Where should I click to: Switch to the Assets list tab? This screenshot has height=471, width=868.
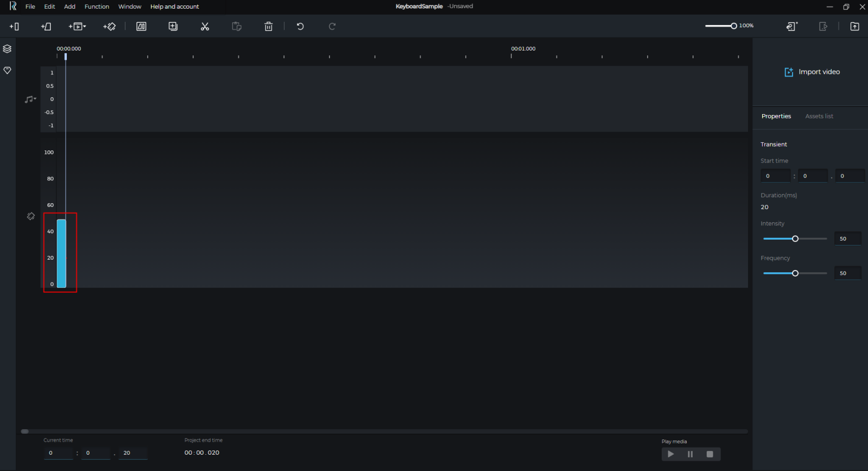[819, 116]
